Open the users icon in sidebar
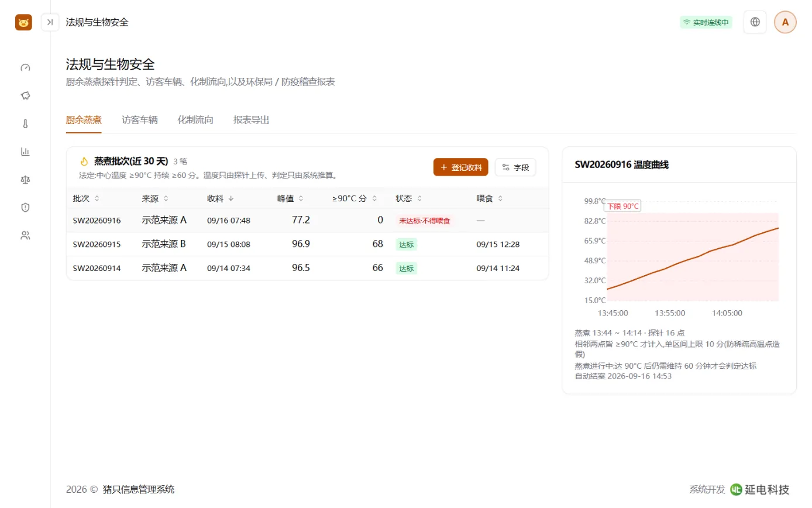The width and height of the screenshot is (812, 508). point(25,235)
